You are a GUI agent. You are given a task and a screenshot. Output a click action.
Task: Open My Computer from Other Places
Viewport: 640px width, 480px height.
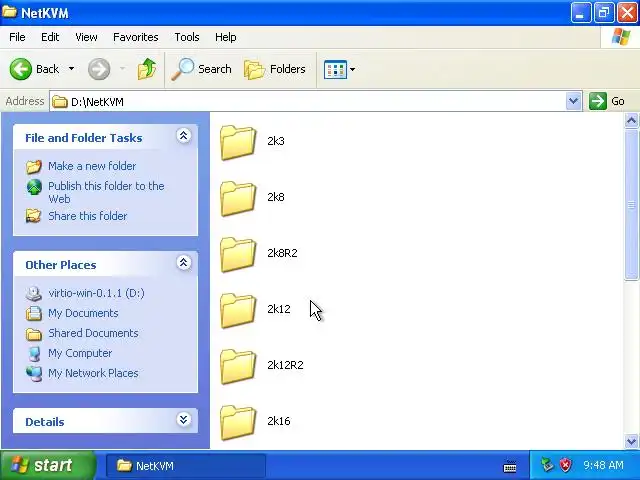click(x=80, y=353)
